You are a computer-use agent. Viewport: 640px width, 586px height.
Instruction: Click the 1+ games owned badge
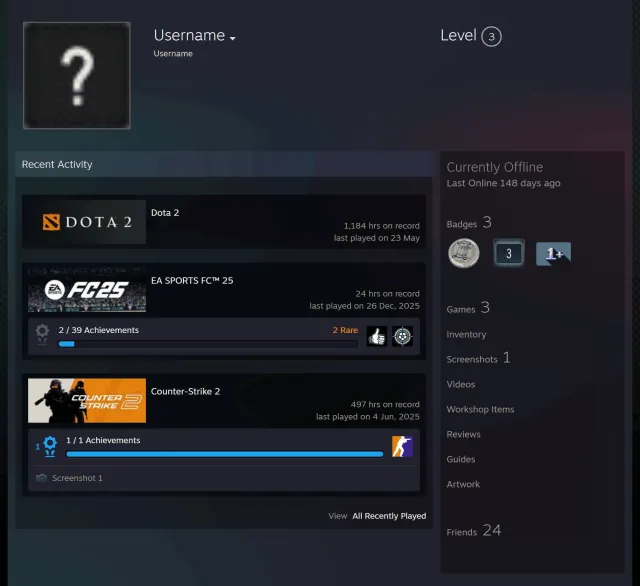[553, 254]
